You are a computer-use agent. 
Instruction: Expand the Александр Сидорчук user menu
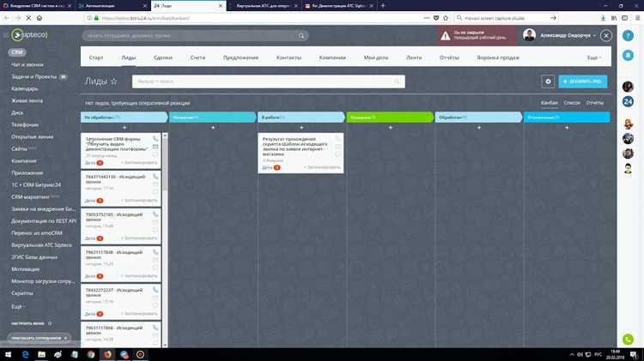pyautogui.click(x=568, y=36)
